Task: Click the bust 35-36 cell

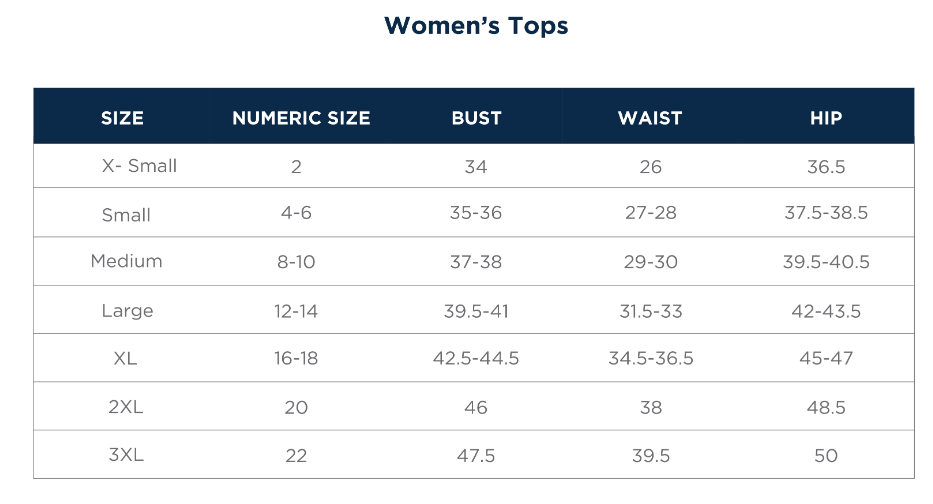Action: tap(476, 213)
